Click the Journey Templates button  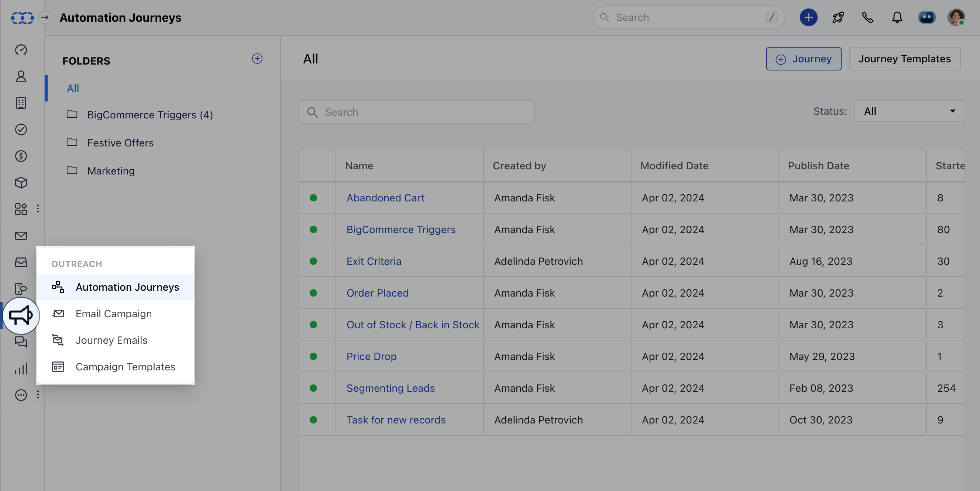904,59
